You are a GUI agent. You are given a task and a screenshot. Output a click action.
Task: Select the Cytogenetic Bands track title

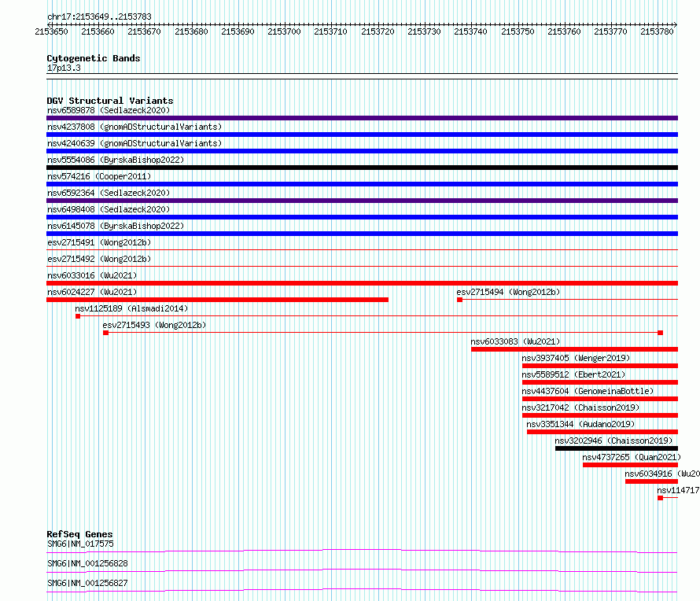pyautogui.click(x=94, y=58)
